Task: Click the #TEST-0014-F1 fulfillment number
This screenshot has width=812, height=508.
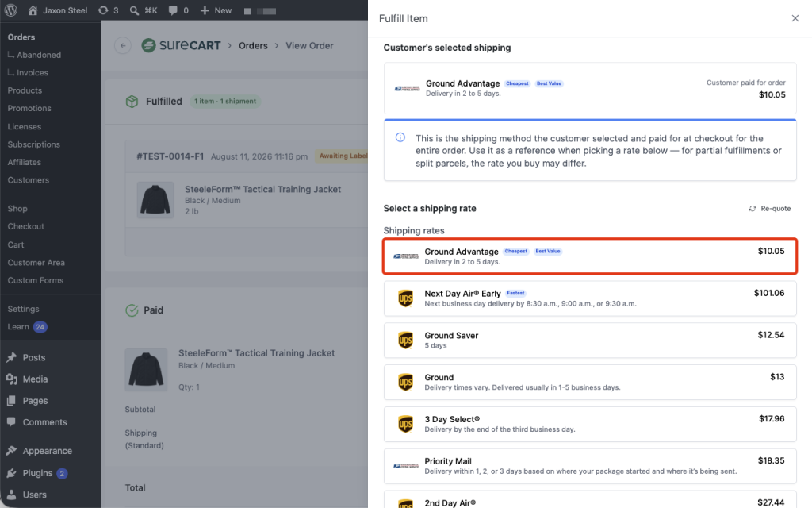Action: click(170, 156)
